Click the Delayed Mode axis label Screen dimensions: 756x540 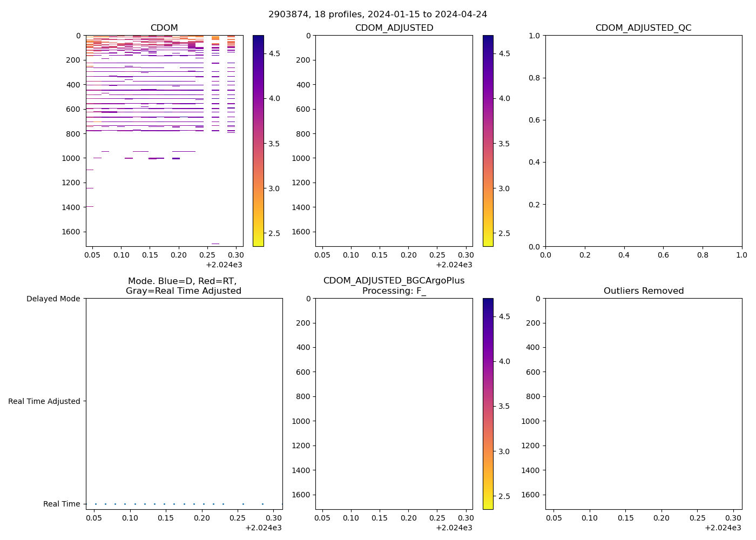click(x=53, y=299)
